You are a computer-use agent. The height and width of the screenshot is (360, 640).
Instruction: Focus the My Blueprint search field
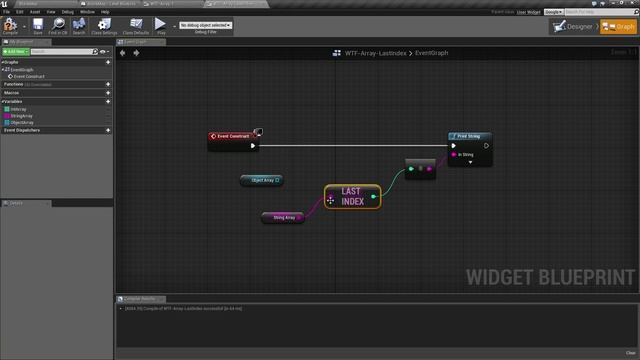61,52
